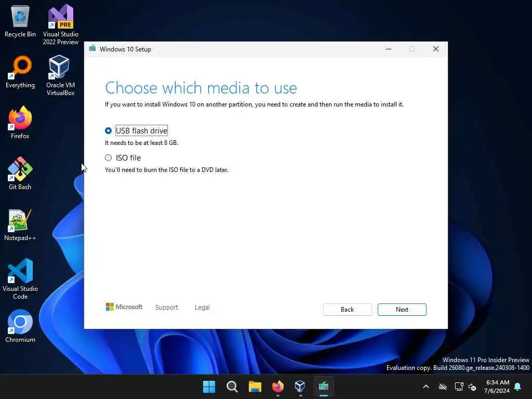Screen dimensions: 532x399
Task: Launch Firefox from the desktop shortcut
Action: pyautogui.click(x=20, y=122)
